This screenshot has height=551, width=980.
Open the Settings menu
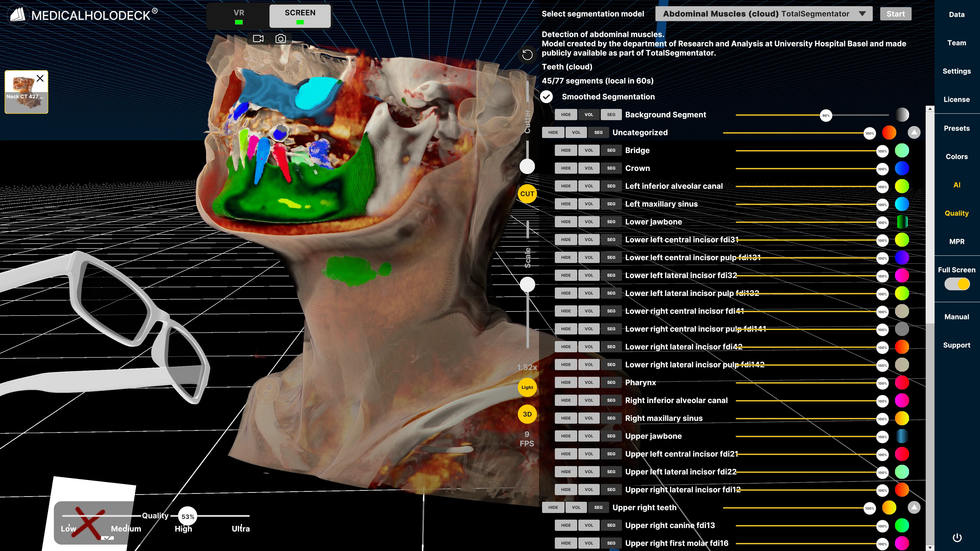957,71
